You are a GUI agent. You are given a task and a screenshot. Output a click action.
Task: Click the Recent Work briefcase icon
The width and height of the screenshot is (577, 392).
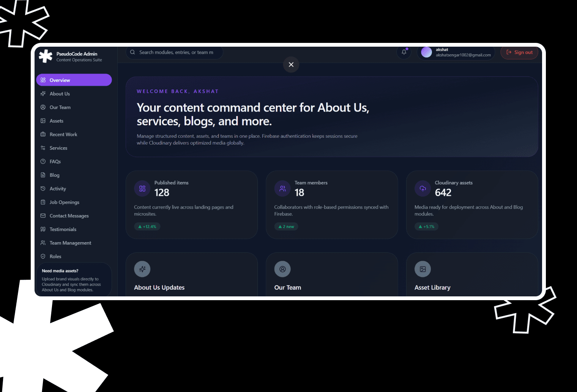(x=43, y=134)
